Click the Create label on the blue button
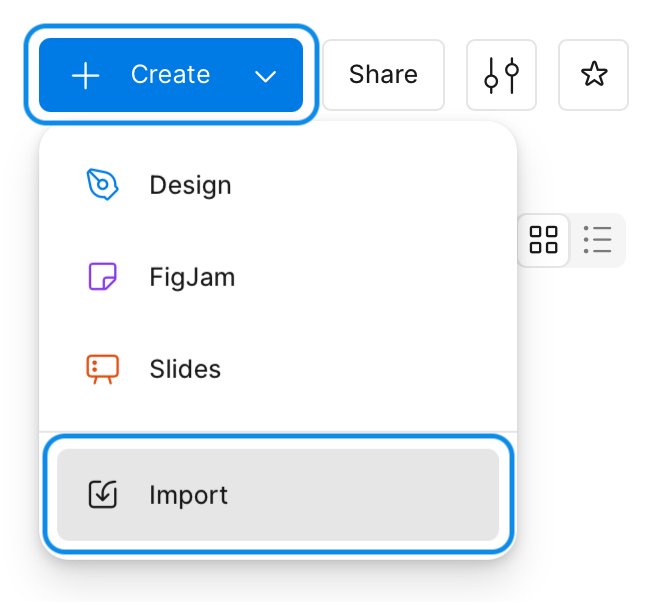The height and width of the screenshot is (602, 660). [x=170, y=75]
